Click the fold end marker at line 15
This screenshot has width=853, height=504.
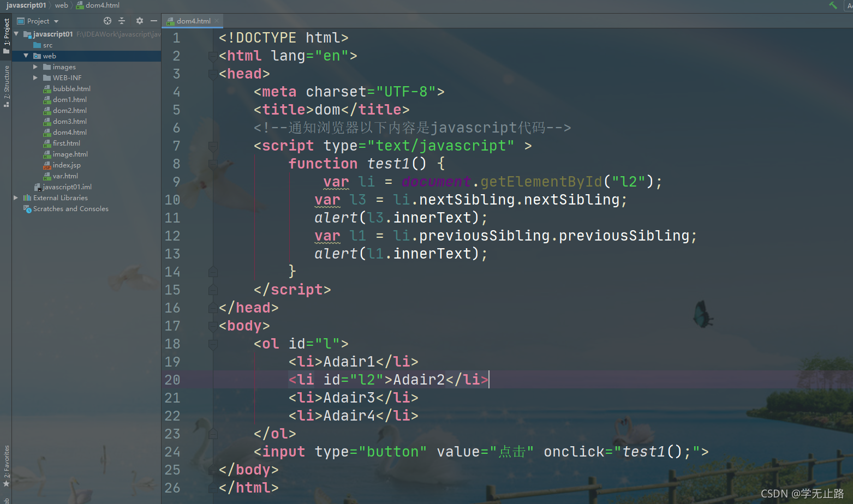213,290
